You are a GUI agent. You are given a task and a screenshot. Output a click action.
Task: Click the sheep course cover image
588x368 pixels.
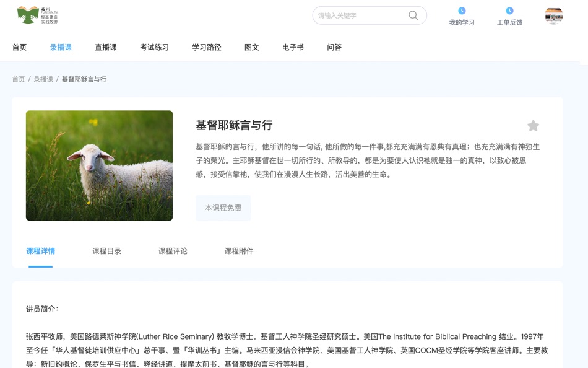(99, 165)
